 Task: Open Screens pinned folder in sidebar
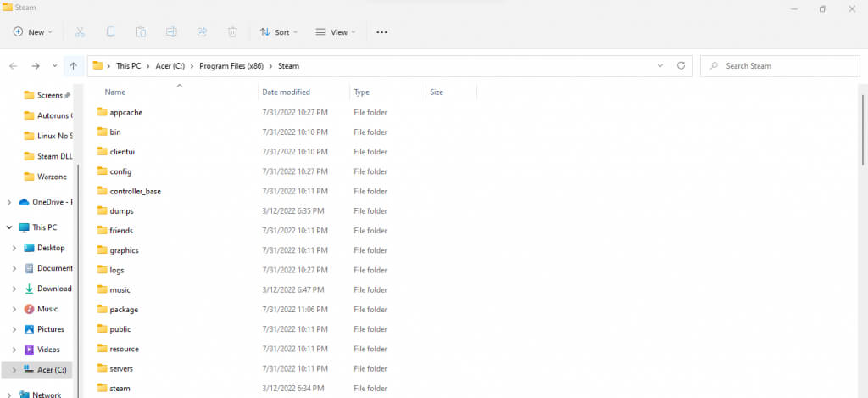pyautogui.click(x=47, y=95)
